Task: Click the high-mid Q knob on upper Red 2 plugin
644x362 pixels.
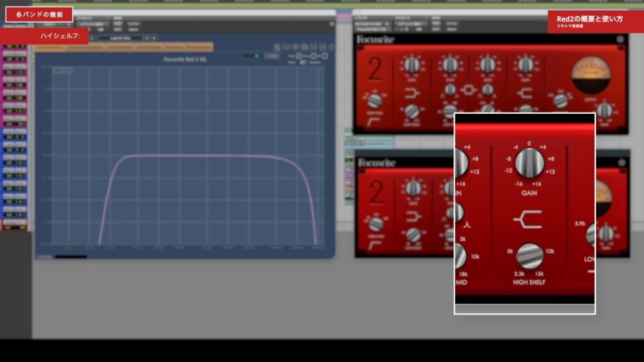Action: (x=487, y=89)
